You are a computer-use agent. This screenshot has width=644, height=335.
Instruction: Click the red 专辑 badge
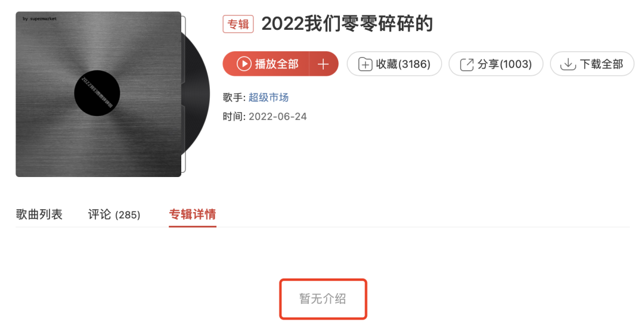pos(238,24)
